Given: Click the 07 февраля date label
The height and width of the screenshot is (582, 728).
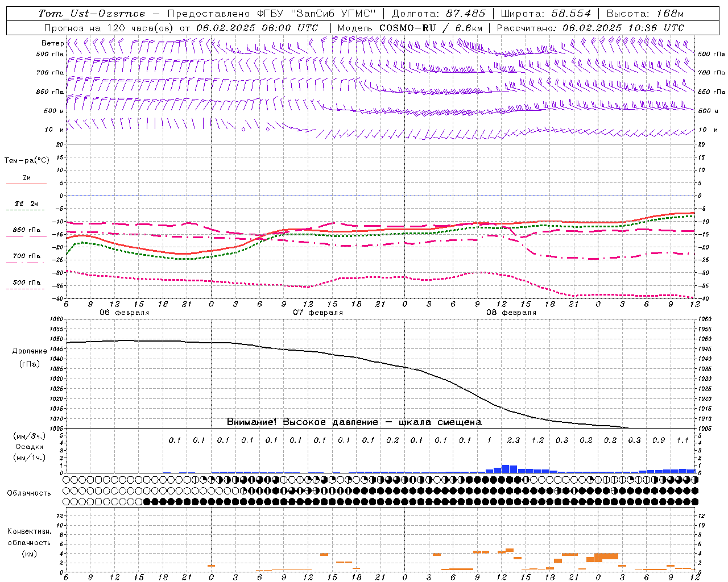Looking at the screenshot, I should tap(317, 313).
